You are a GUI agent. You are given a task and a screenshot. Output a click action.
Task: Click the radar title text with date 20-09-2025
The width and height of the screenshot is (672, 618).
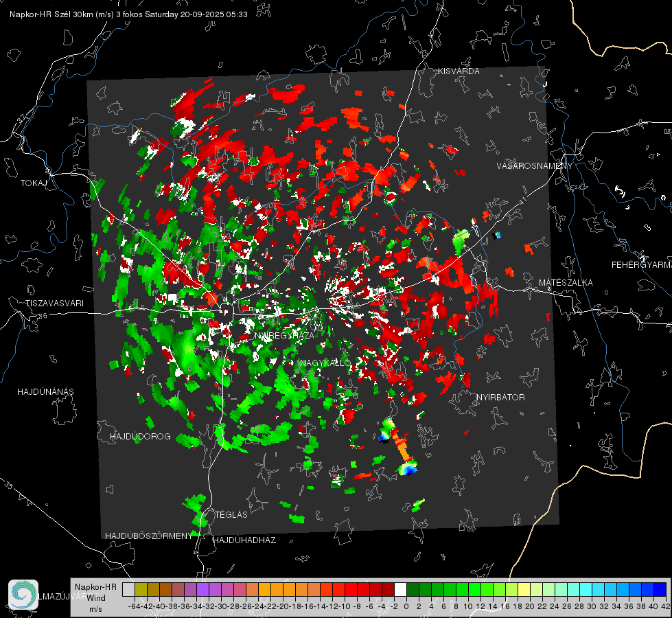(x=128, y=14)
